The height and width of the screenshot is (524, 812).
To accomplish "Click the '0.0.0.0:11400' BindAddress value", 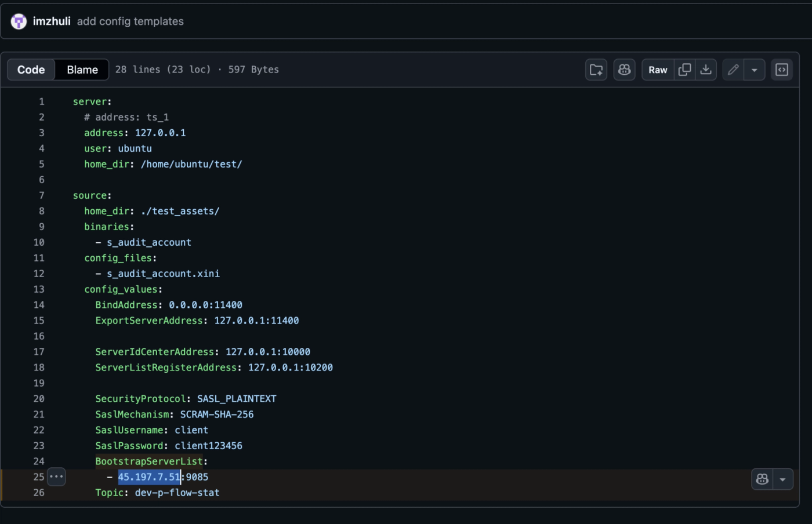I will (x=206, y=305).
